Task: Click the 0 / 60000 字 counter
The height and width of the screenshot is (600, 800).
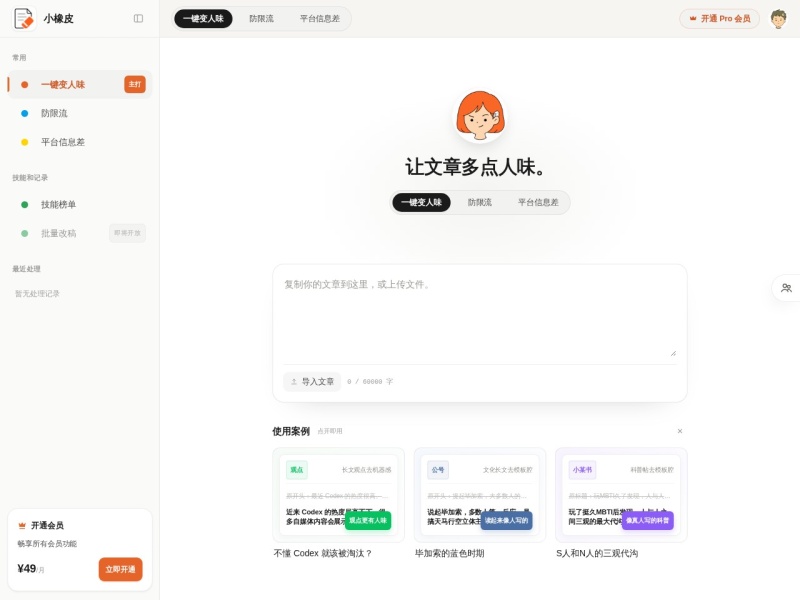Action: click(x=370, y=382)
